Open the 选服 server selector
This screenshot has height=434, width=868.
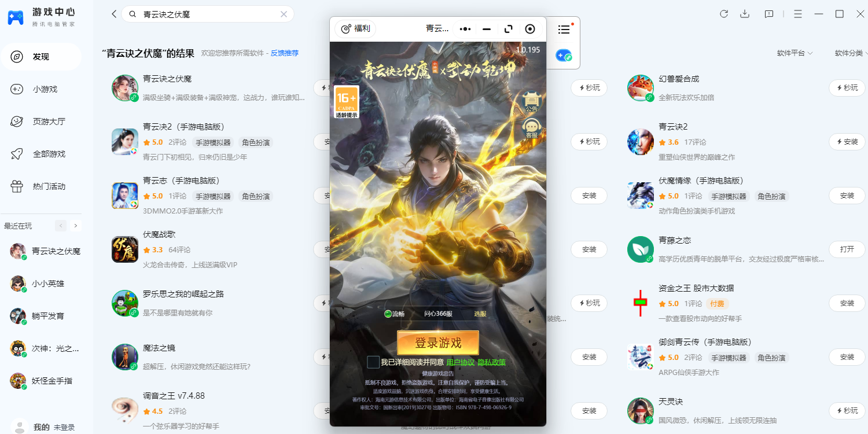480,314
